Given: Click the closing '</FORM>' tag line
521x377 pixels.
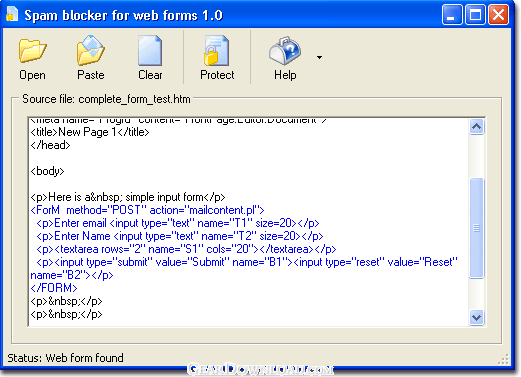Looking at the screenshot, I should click(54, 288).
